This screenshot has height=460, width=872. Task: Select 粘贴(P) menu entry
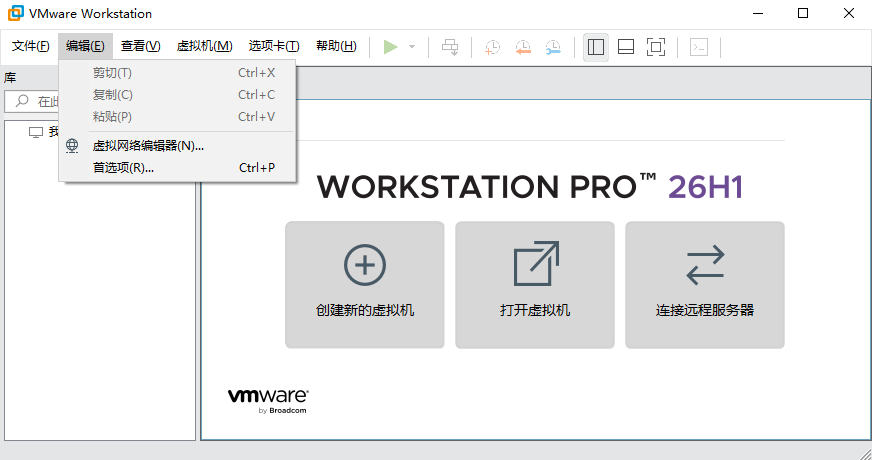[177, 117]
